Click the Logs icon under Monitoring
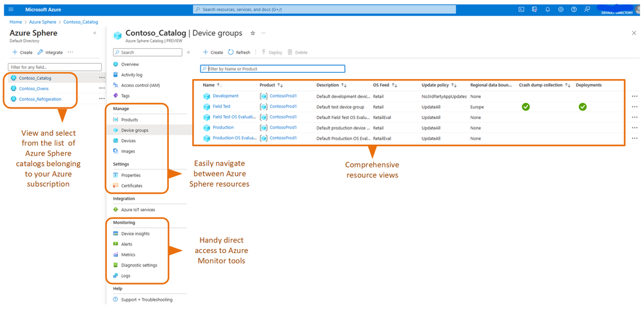 (116, 276)
